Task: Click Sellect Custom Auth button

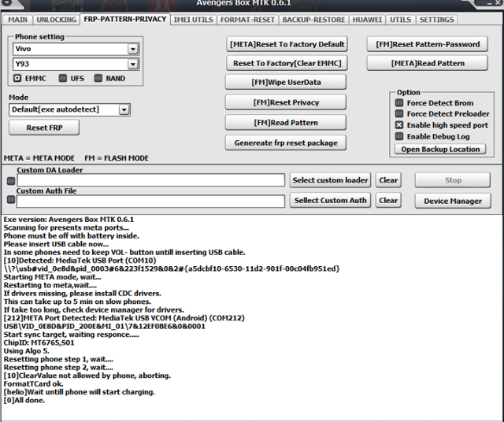Action: pos(330,200)
